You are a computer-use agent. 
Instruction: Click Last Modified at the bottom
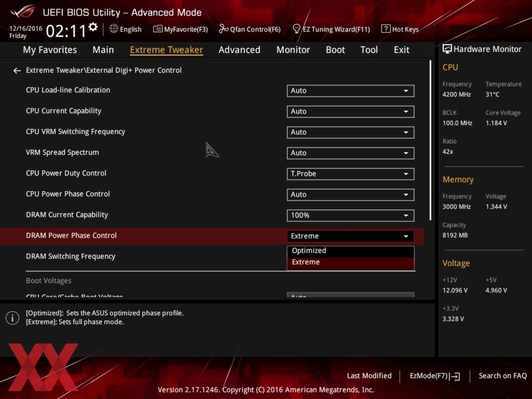[369, 376]
